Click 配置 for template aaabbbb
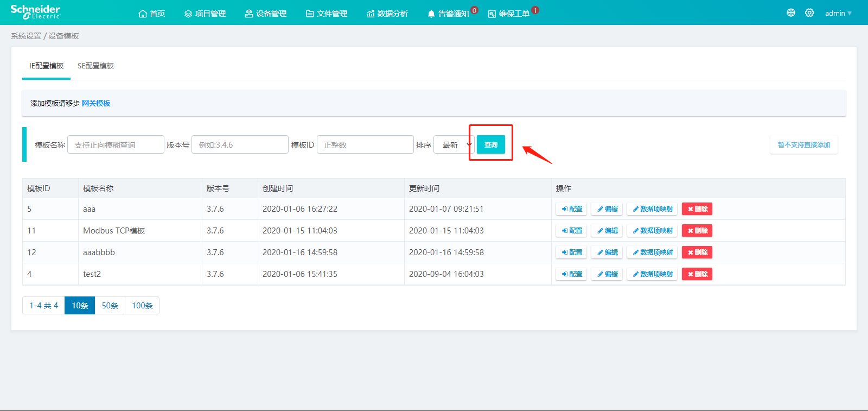The height and width of the screenshot is (411, 868). [x=572, y=252]
